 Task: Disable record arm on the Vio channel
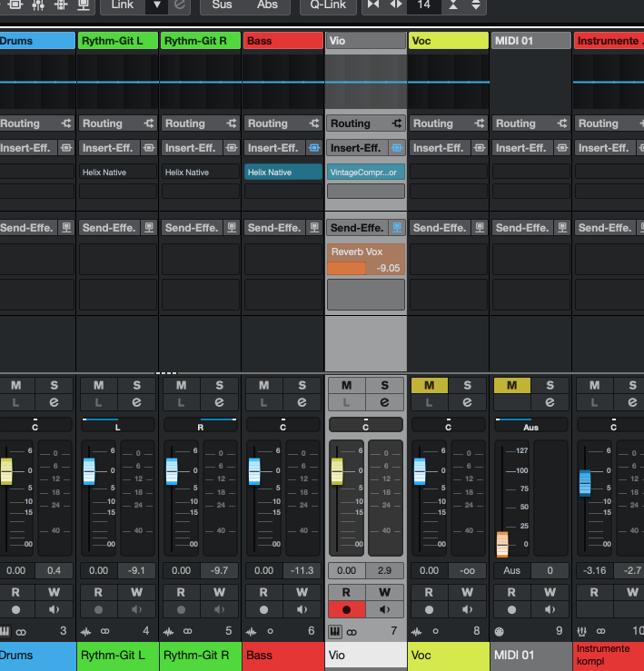346,609
